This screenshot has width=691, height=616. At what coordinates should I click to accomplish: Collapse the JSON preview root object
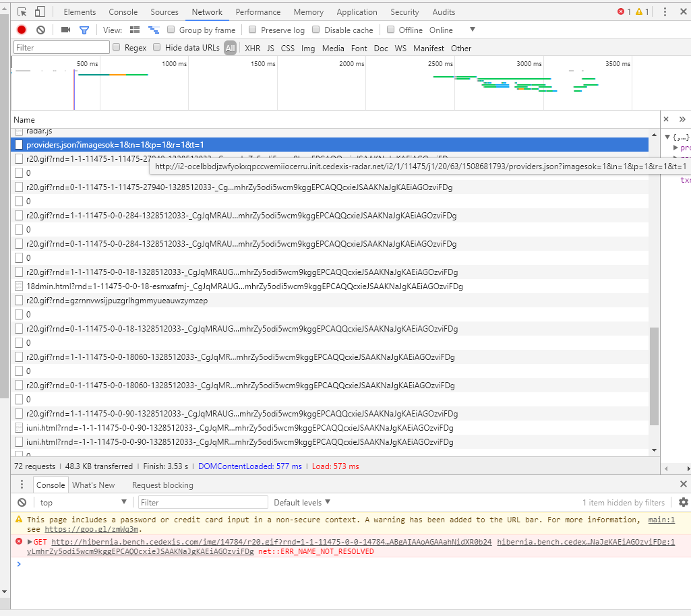(667, 137)
